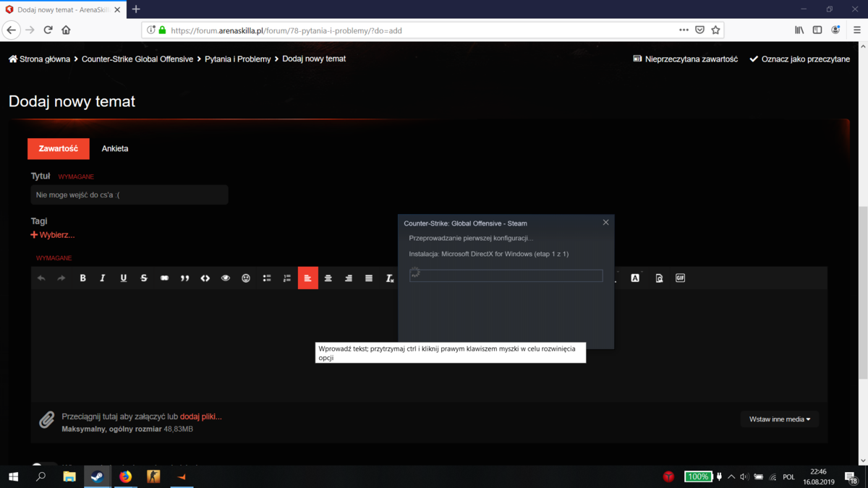The image size is (868, 488).
Task: Apply italic formatting in editor
Action: (103, 278)
